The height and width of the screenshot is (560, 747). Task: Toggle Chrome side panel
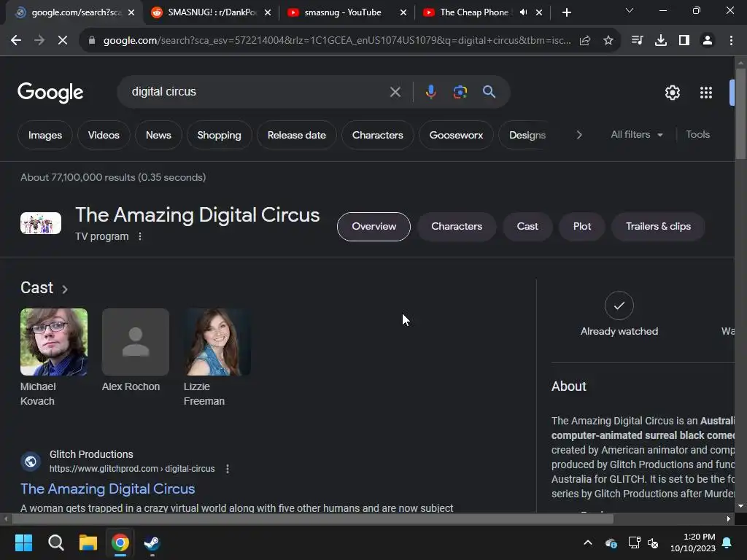coord(684,41)
